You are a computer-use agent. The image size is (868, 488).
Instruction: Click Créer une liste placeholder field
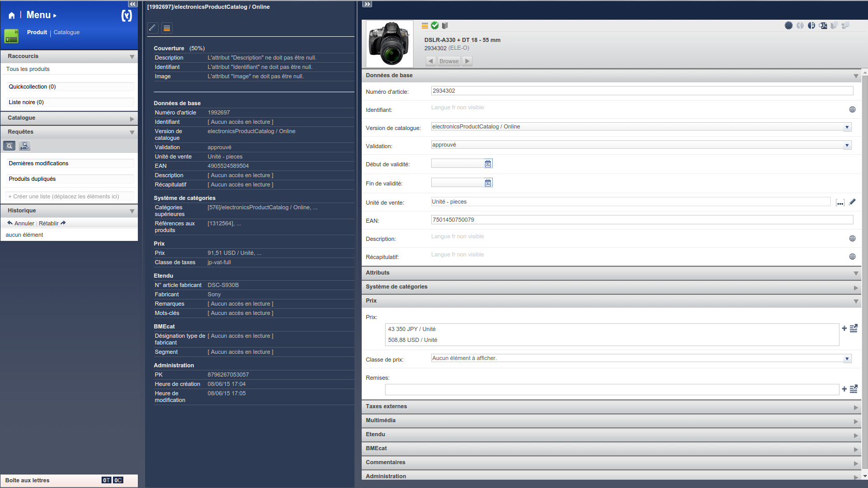(x=69, y=196)
